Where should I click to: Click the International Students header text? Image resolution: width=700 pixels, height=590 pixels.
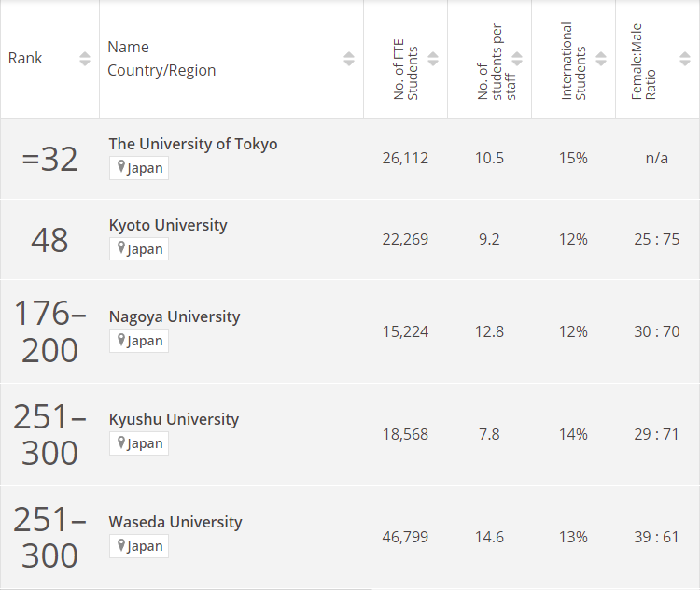(573, 62)
